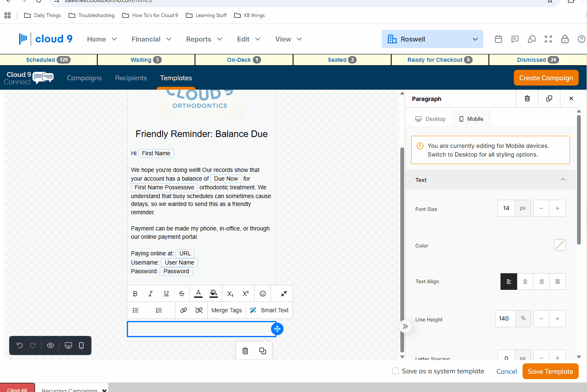The width and height of the screenshot is (587, 392).
Task: Open the Reports menu dropdown
Action: tap(204, 39)
